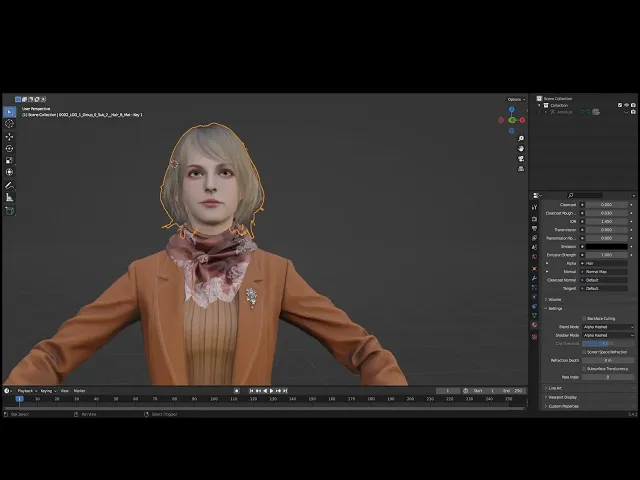The image size is (640, 480).
Task: Click the IOR value field
Action: click(x=607, y=222)
